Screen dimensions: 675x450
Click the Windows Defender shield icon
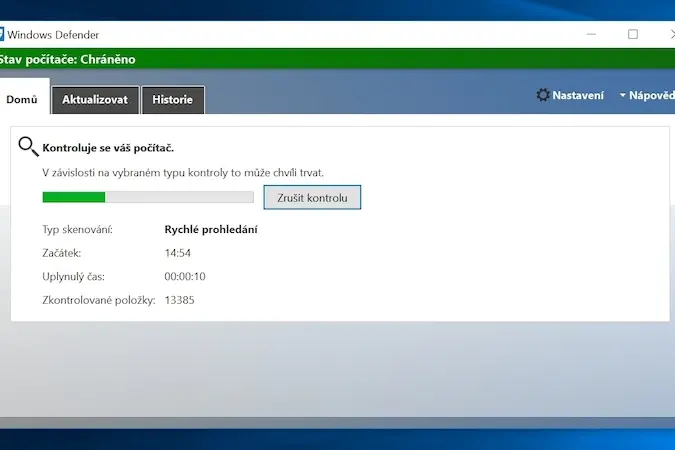click(x=2, y=34)
